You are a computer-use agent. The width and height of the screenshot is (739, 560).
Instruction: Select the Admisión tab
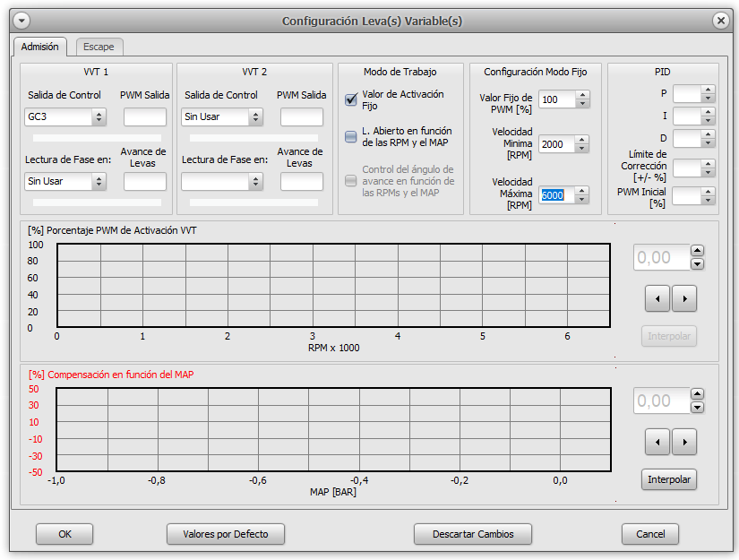click(x=39, y=47)
